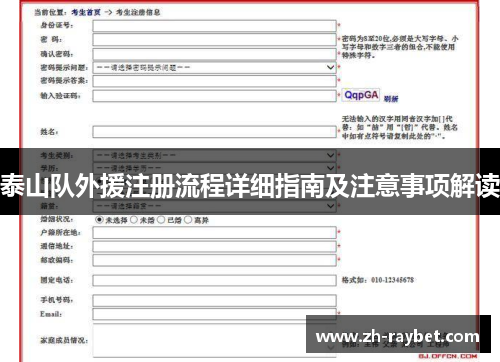Click the 身份证号 input field
The image size is (500, 362).
coord(214,26)
